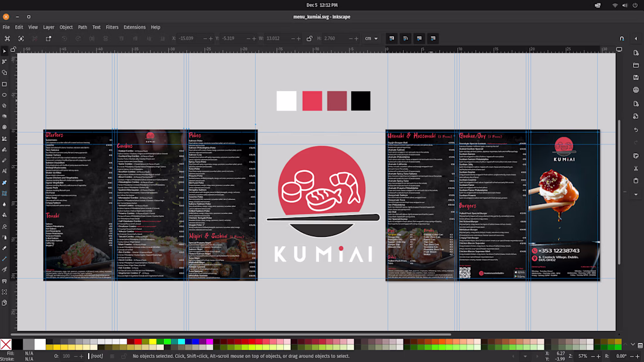
Task: Click Select All in All Layers icon
Action: [x=21, y=38]
